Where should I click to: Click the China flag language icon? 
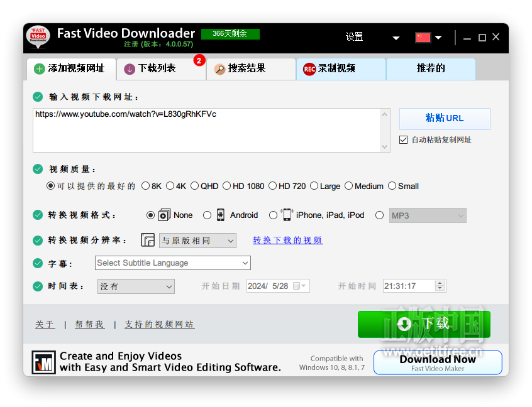click(423, 37)
